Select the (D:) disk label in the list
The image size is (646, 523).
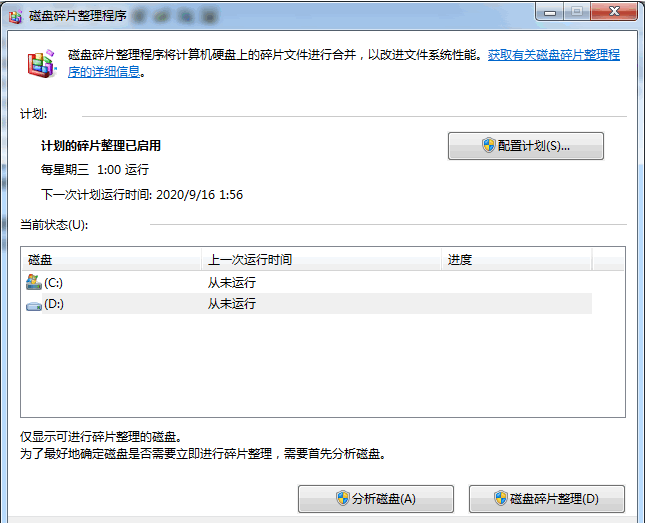(54, 303)
